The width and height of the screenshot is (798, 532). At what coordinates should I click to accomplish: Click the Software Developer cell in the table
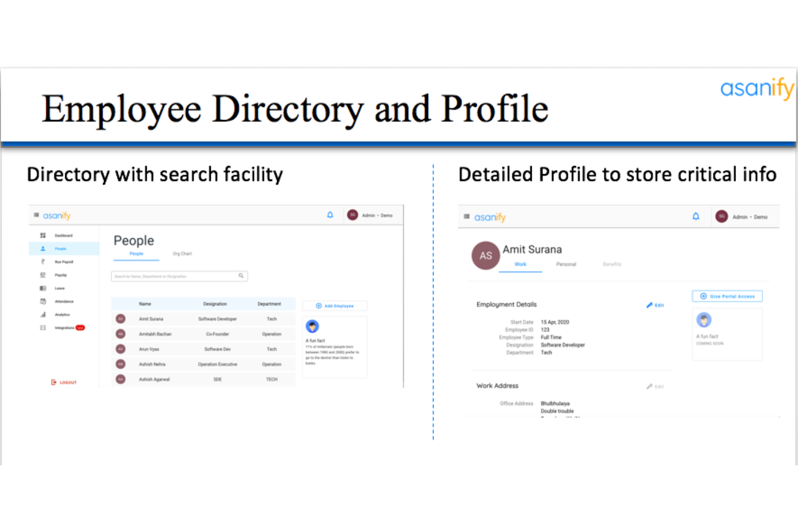point(217,319)
